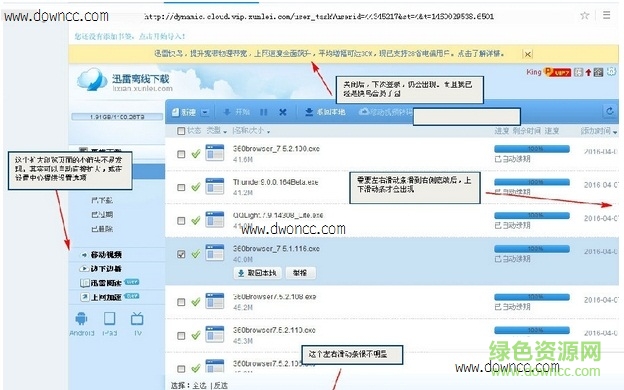Click the browser address bar URL

click(x=318, y=16)
